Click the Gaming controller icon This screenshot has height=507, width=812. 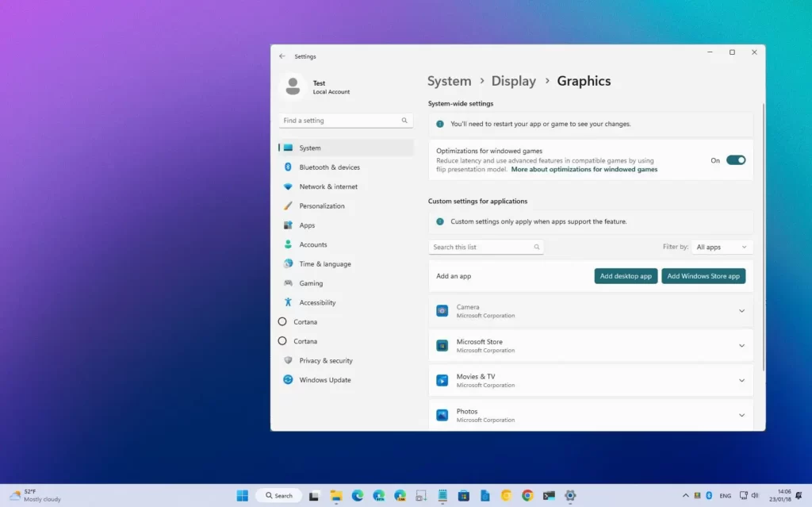288,283
